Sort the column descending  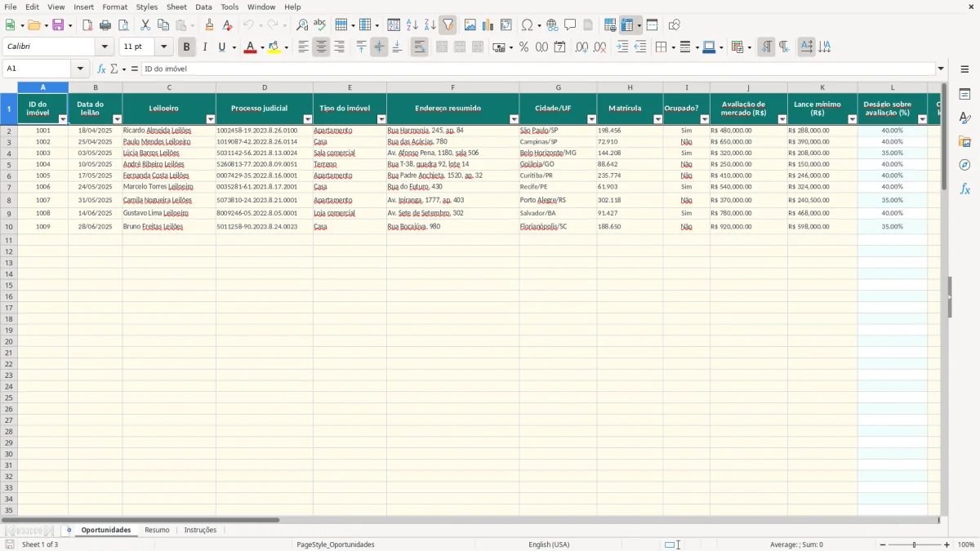pyautogui.click(x=430, y=25)
